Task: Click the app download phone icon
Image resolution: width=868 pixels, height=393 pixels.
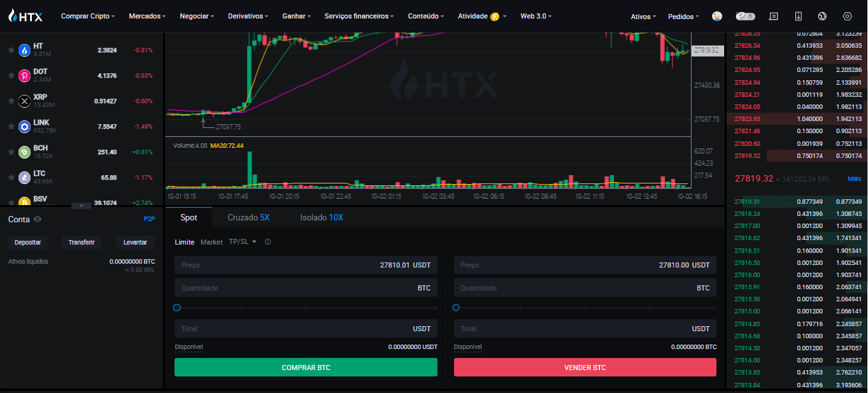Action: point(799,16)
